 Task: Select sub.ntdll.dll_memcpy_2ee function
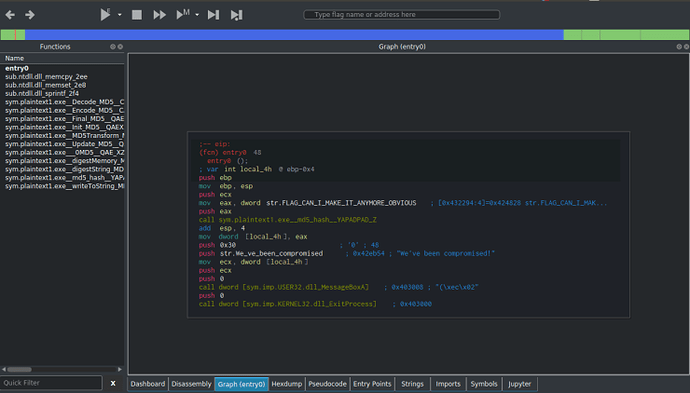click(x=62, y=77)
